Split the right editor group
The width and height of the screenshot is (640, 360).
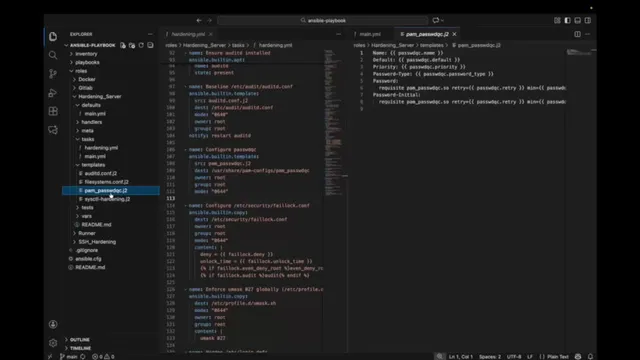578,34
